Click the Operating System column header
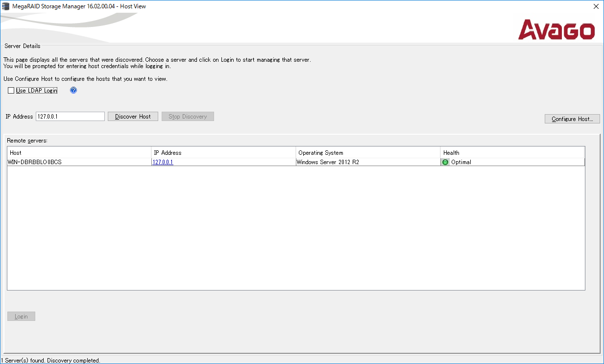The height and width of the screenshot is (364, 604). pyautogui.click(x=368, y=153)
